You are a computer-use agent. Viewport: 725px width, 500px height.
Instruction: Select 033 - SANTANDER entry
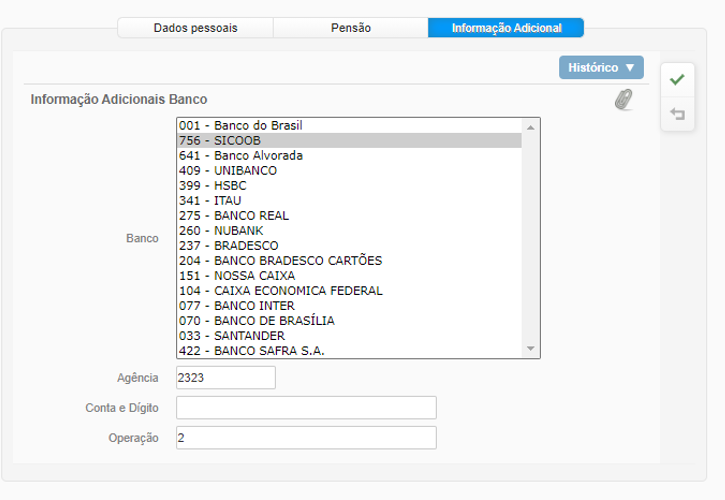[232, 336]
